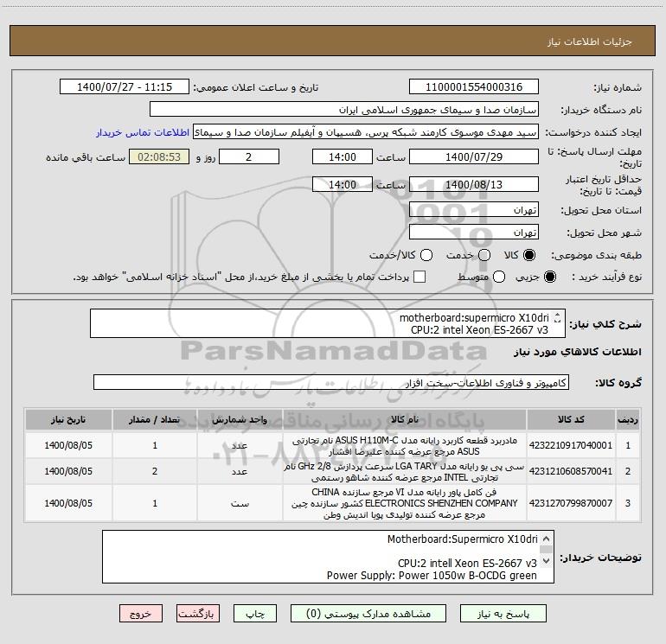
Task: Click the general description text area
Action: tap(328, 323)
